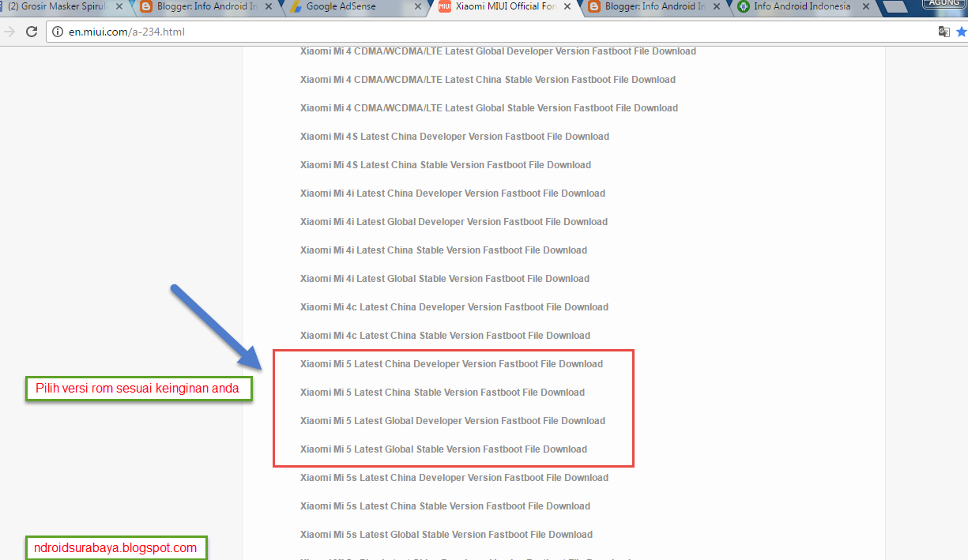Image resolution: width=968 pixels, height=560 pixels.
Task: Open Mi 5 Latest Global Developer Fastboot download
Action: 453,421
